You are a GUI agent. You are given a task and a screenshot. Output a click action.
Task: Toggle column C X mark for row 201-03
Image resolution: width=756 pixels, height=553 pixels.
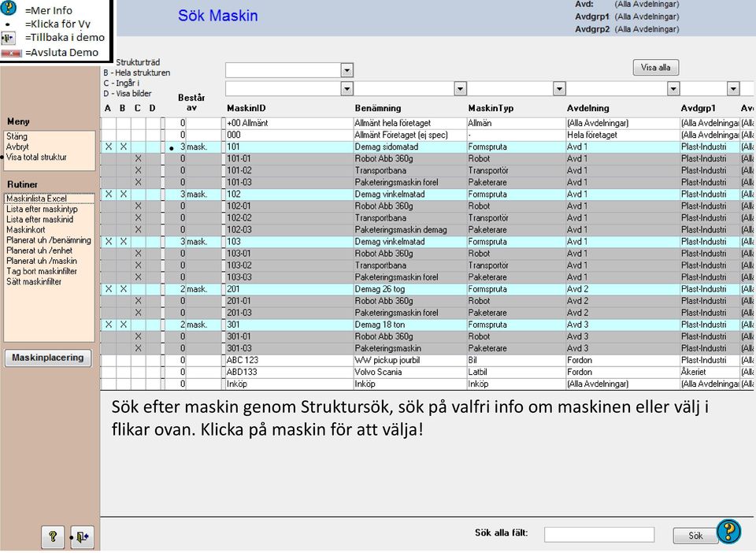pos(139,313)
